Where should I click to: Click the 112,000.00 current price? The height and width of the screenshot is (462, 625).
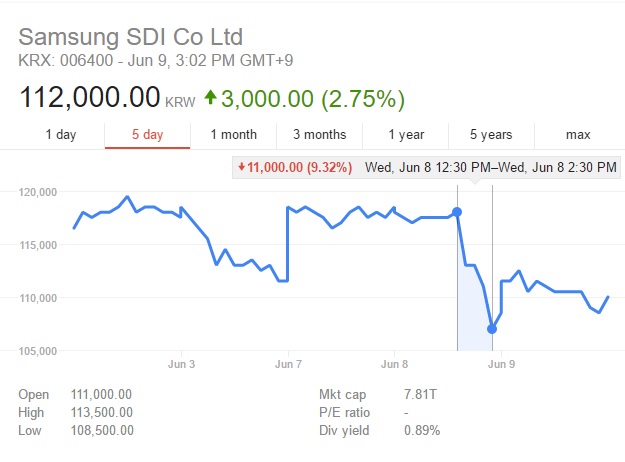tap(90, 97)
